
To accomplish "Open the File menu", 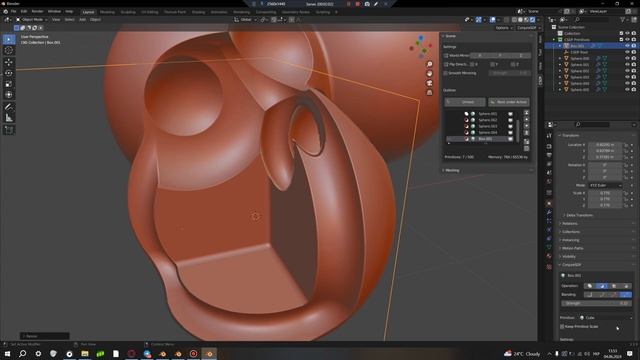I will pyautogui.click(x=13, y=11).
